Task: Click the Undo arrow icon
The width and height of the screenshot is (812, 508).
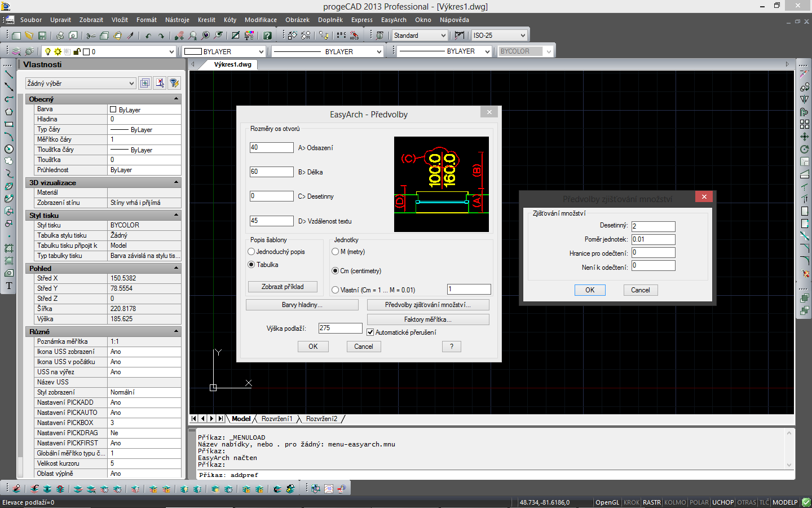Action: (148, 36)
